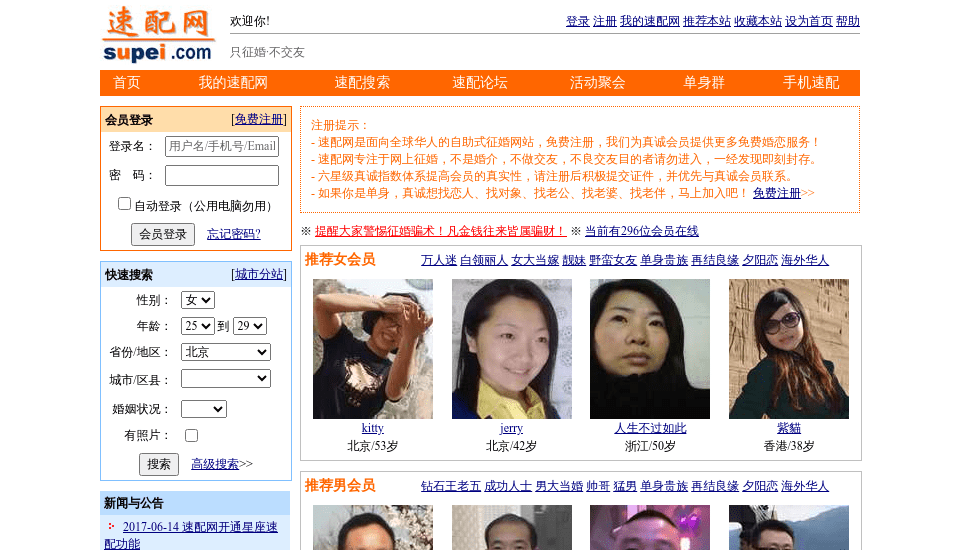This screenshot has height=550, width=960.
Task: Open the 城市/区县 dropdown
Action: [226, 379]
